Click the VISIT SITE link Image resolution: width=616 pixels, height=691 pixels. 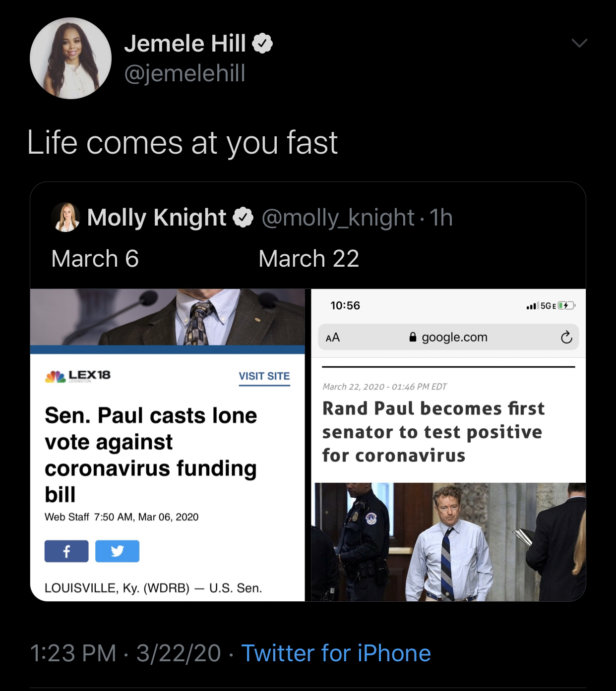(x=264, y=376)
